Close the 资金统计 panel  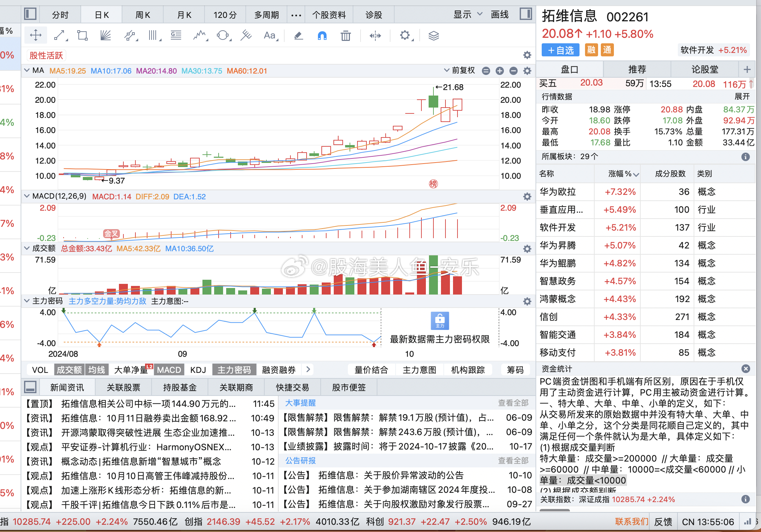pos(746,369)
